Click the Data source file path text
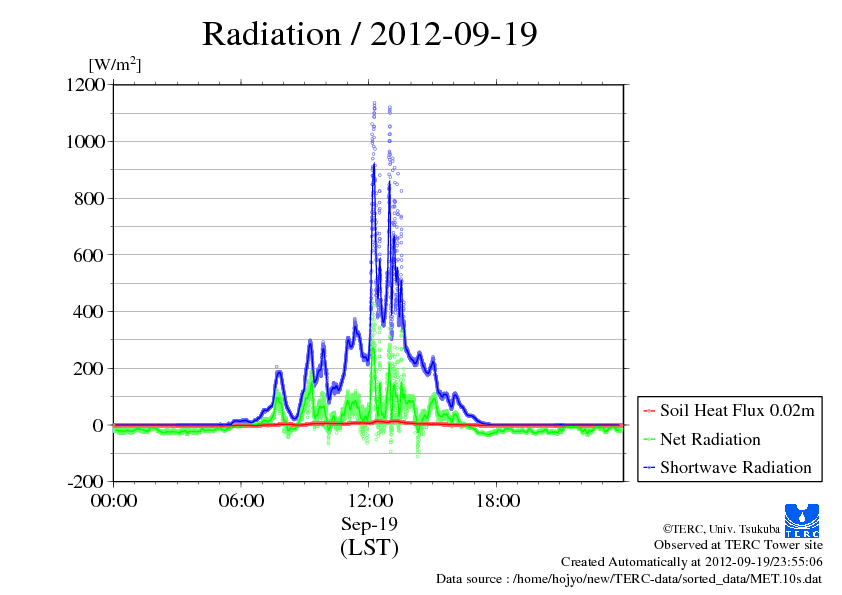842x595 pixels. click(x=629, y=579)
